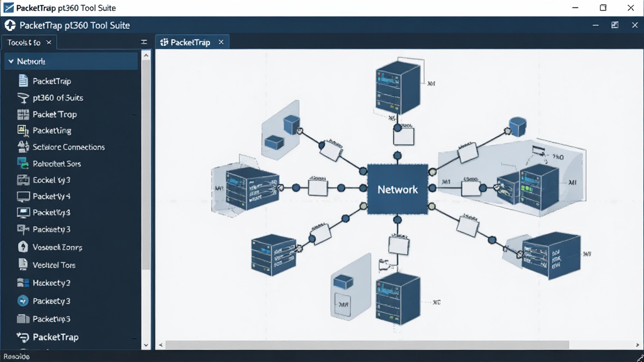
Task: Collapse the Network tree section
Action: coord(11,61)
